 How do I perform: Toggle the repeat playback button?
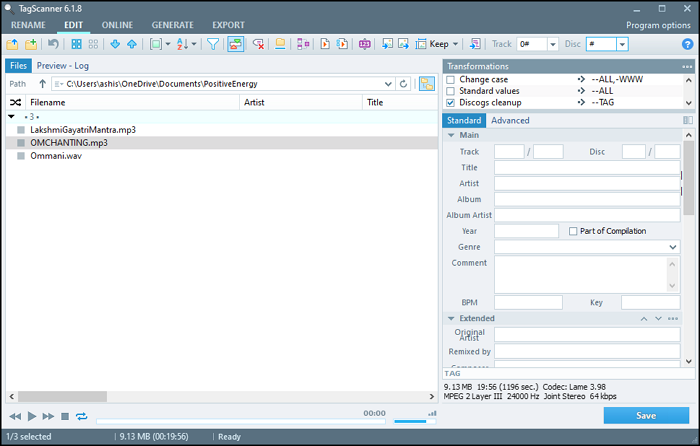tap(81, 416)
